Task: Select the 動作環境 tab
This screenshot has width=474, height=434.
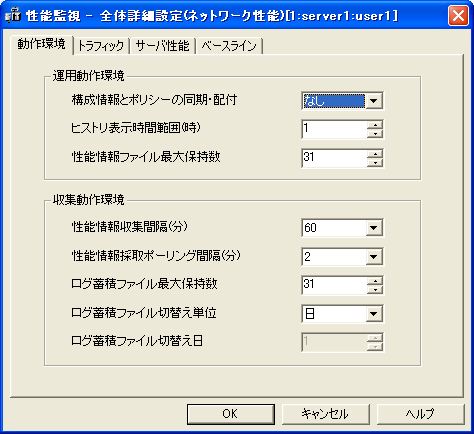Action: click(x=42, y=44)
